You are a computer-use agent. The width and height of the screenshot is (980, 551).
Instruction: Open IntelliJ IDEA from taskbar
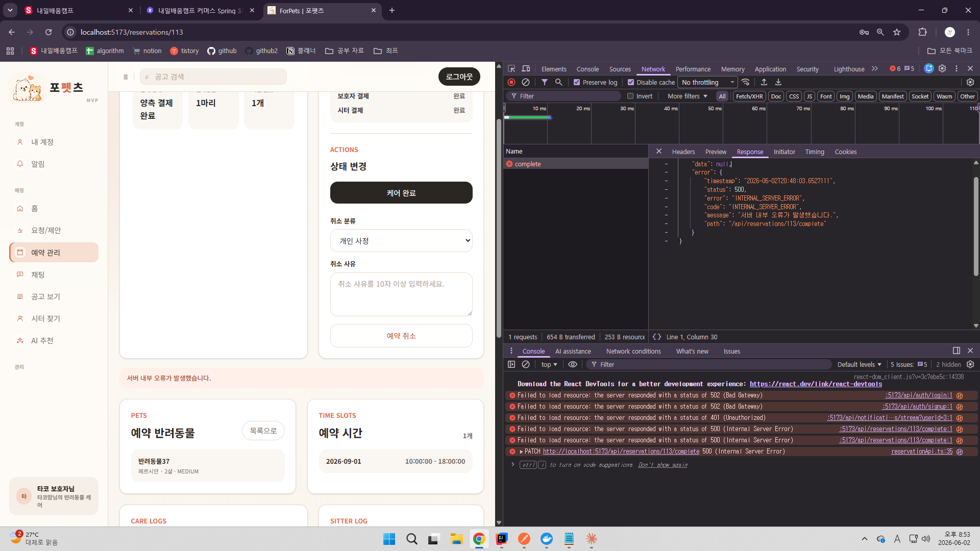tap(502, 539)
